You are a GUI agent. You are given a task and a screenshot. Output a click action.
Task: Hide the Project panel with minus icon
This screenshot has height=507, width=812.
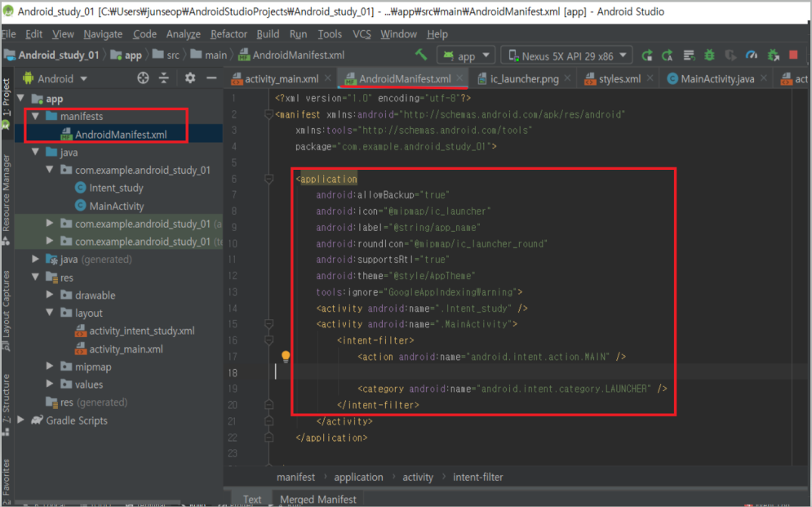point(211,78)
